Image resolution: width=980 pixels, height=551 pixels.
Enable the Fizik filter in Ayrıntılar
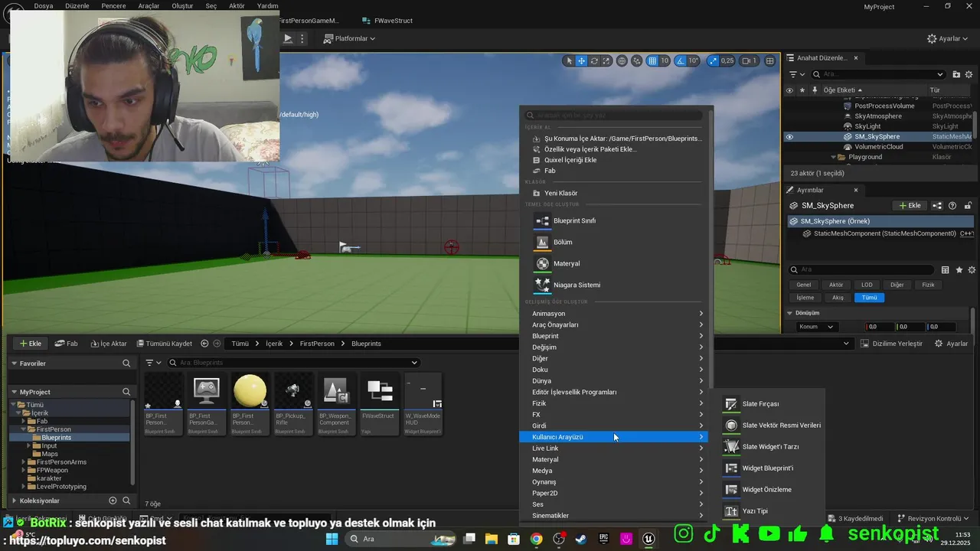click(928, 285)
